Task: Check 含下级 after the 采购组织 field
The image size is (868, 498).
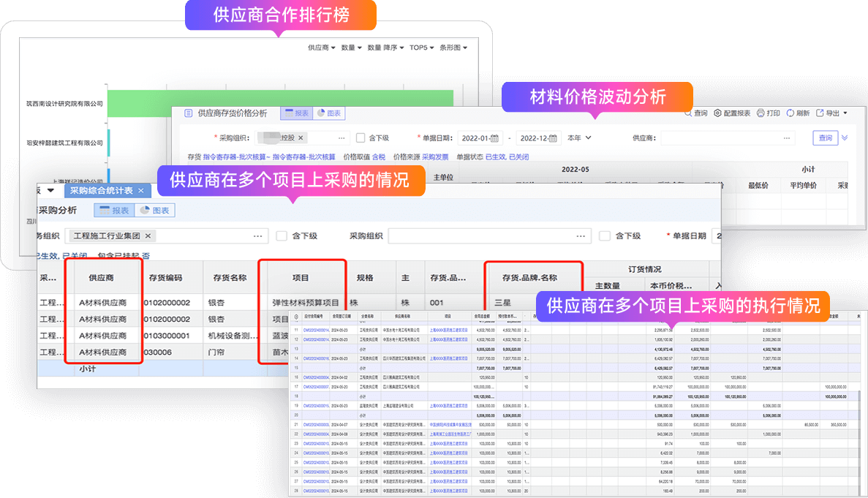Action: click(x=604, y=236)
